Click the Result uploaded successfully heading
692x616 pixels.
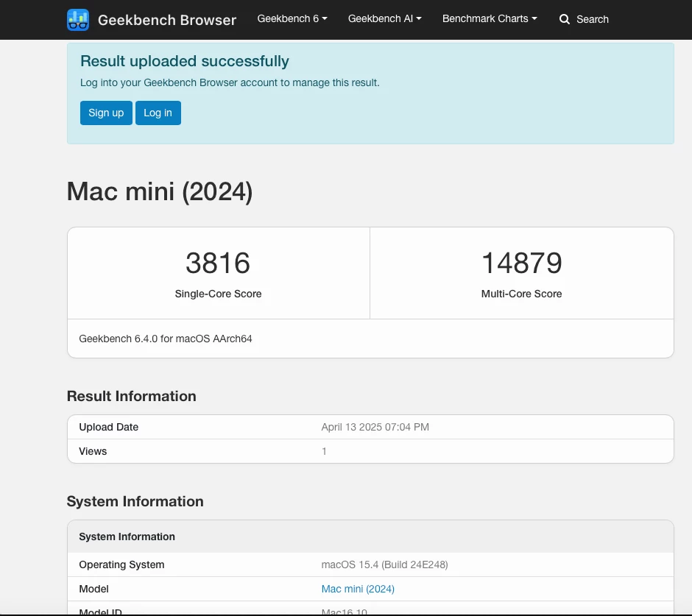point(185,61)
